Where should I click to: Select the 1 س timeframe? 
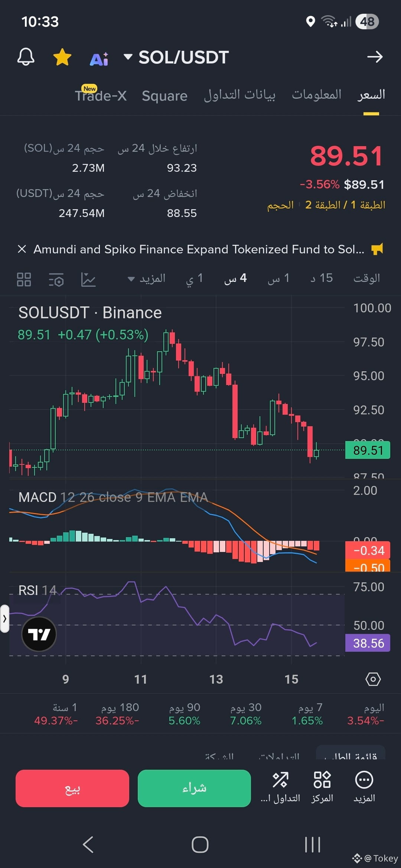point(279,279)
